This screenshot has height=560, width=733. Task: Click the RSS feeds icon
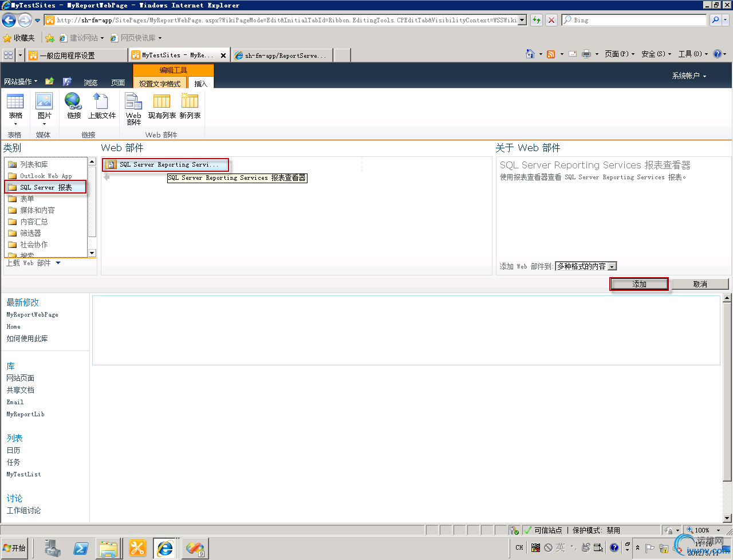click(551, 54)
